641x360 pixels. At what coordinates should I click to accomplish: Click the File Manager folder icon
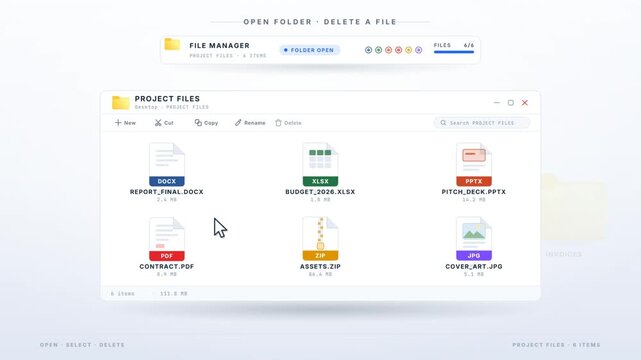click(x=172, y=44)
